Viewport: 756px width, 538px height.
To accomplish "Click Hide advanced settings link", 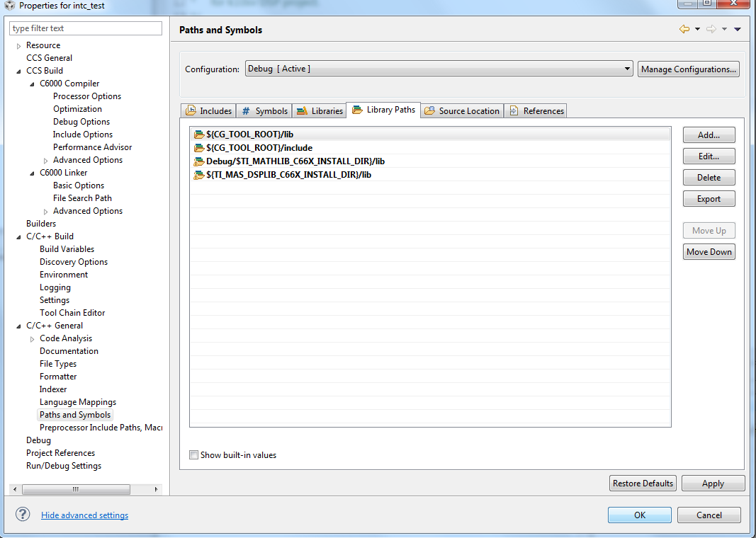I will [85, 515].
